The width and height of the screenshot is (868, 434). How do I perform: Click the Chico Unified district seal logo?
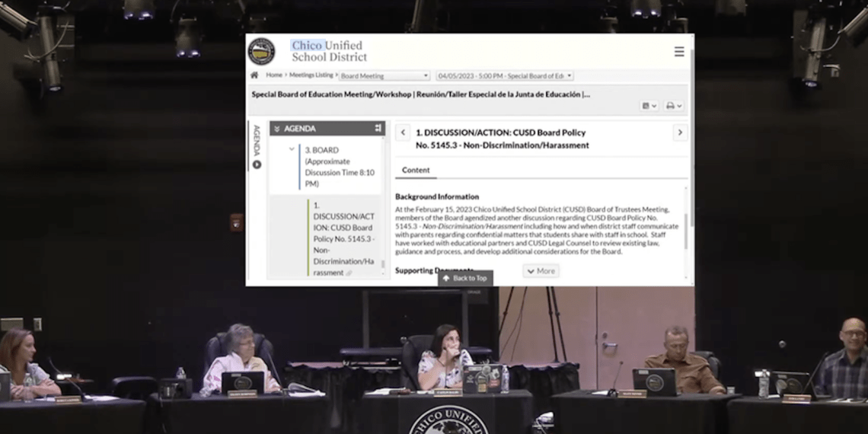[x=261, y=52]
